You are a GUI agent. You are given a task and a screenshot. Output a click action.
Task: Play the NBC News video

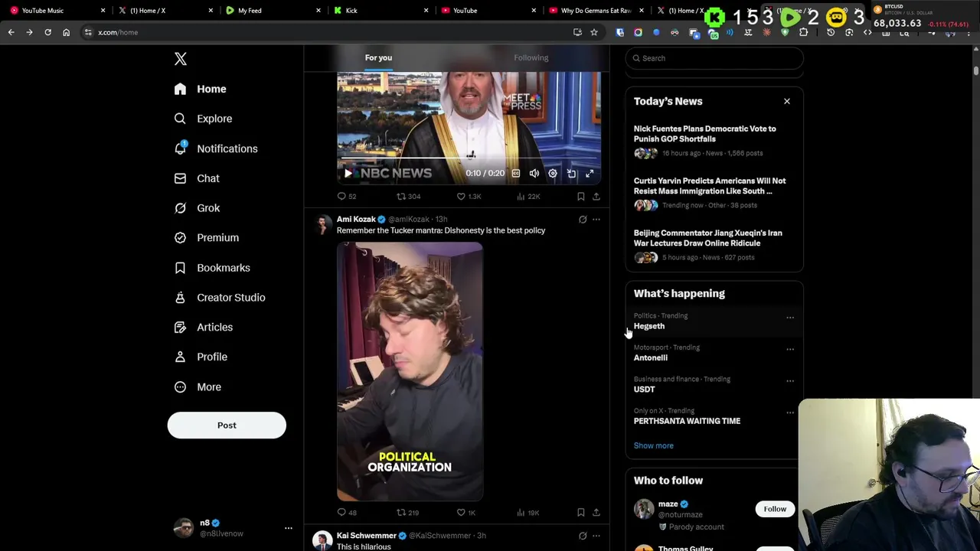(x=348, y=174)
